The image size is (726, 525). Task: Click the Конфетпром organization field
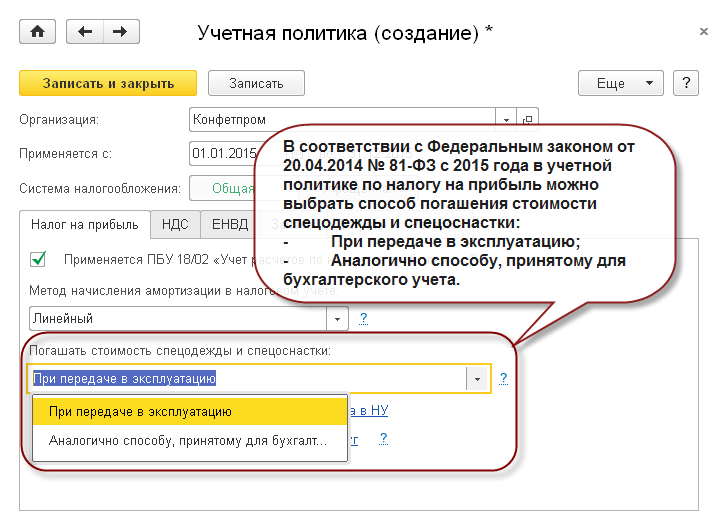point(342,120)
